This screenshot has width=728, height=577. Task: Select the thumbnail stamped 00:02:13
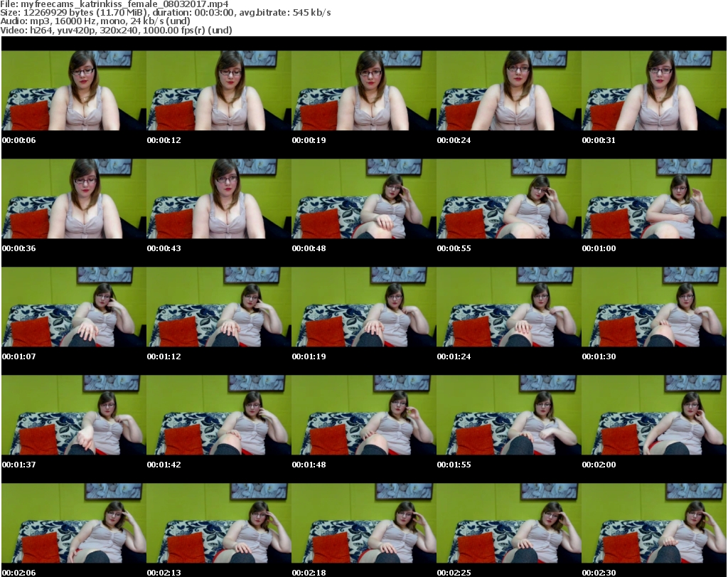click(219, 524)
